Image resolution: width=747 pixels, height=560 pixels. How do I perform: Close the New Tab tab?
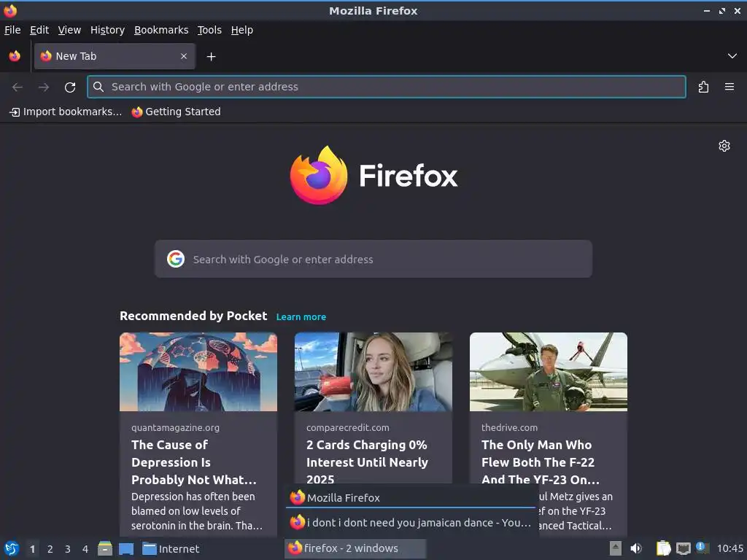click(184, 56)
